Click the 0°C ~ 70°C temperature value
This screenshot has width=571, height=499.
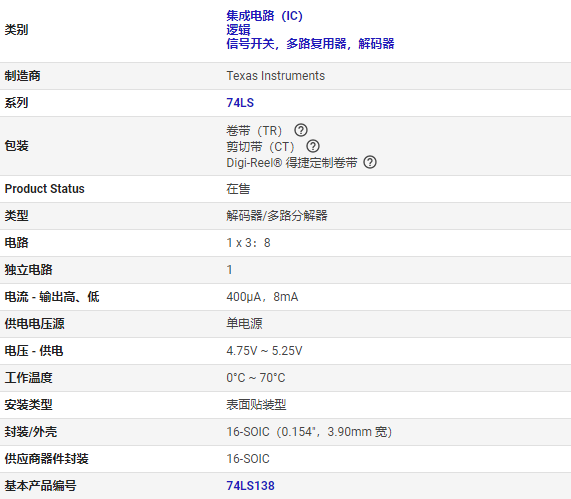[256, 378]
